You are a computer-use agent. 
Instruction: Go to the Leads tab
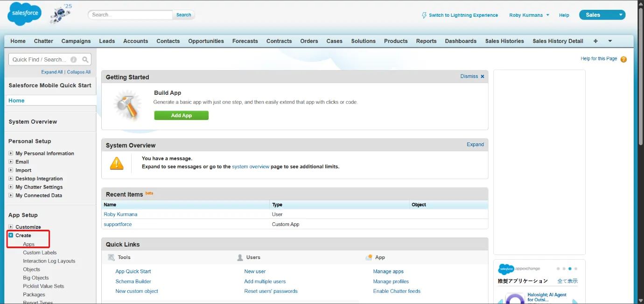pyautogui.click(x=107, y=41)
